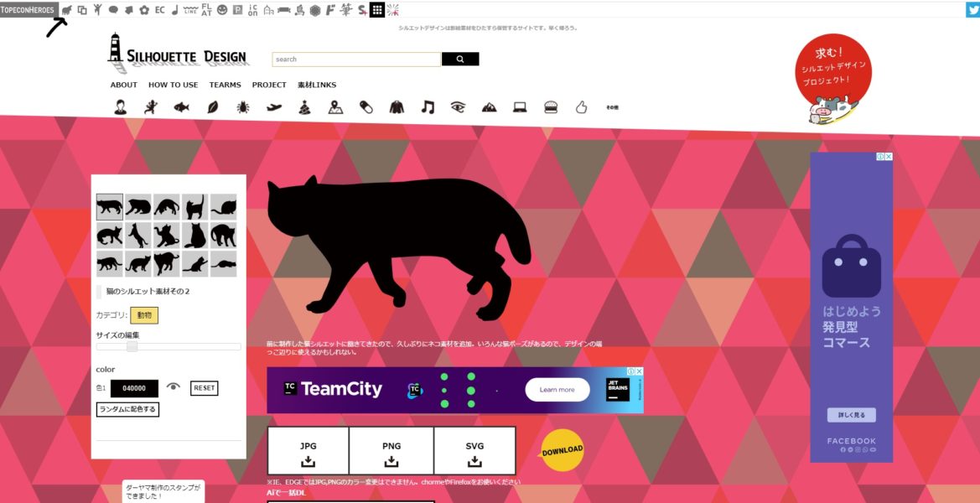
Task: Open the leaf plant category
Action: 212,106
